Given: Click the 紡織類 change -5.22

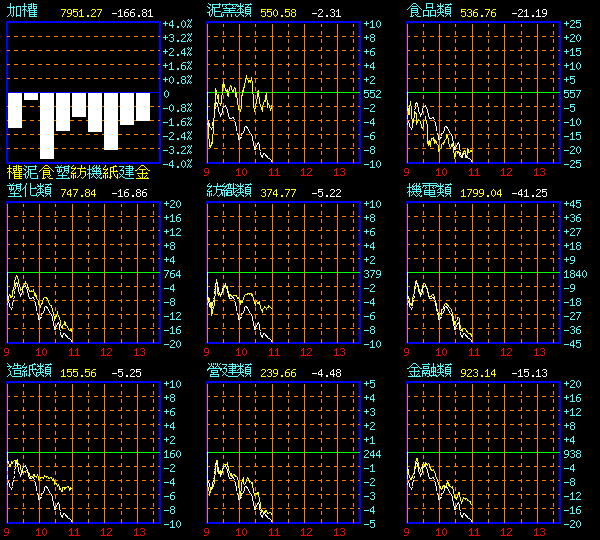Looking at the screenshot, I should coord(326,193).
